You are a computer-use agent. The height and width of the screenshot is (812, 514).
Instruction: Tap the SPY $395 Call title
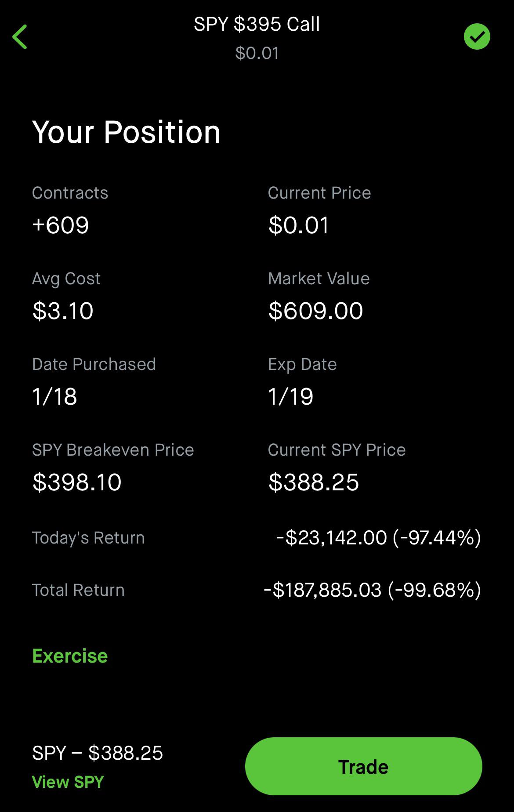pos(257,24)
